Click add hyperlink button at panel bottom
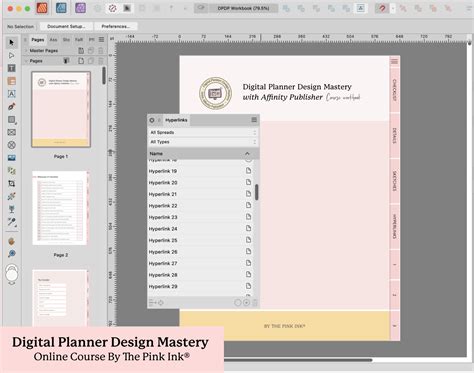This screenshot has height=373, width=474. coord(246,303)
